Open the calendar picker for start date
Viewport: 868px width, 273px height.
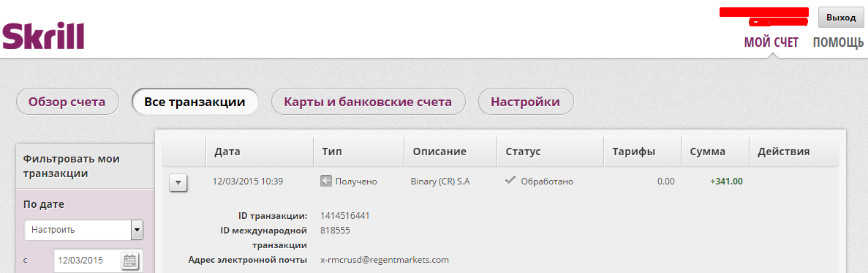point(129,261)
